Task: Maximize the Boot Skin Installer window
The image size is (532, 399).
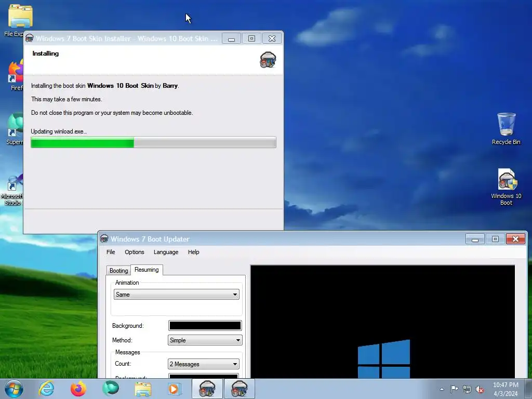Action: [x=251, y=38]
